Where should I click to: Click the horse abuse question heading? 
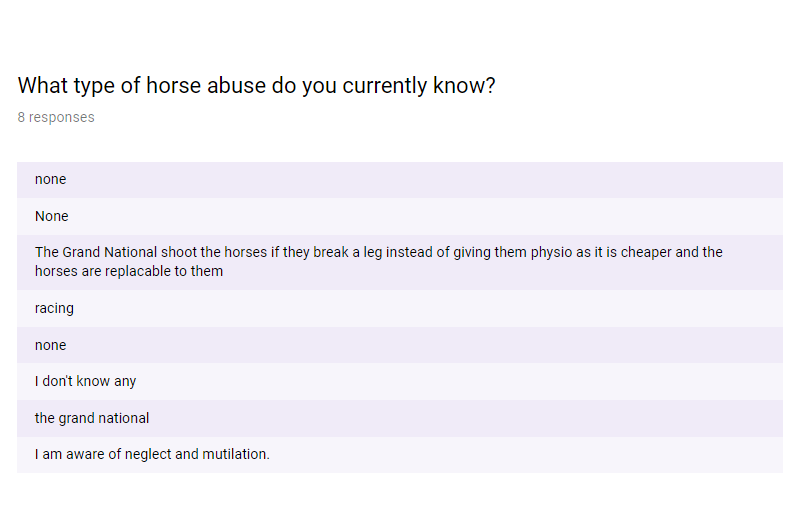[x=256, y=86]
